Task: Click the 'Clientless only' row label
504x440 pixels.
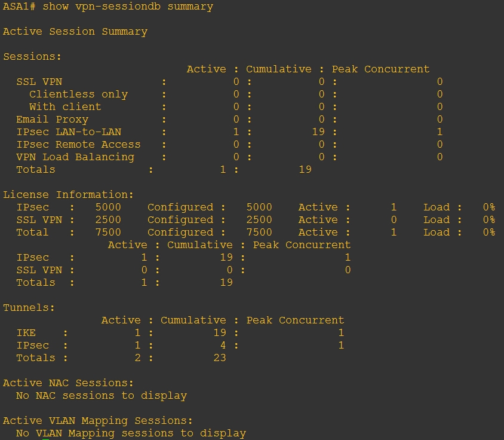Action: point(78,94)
